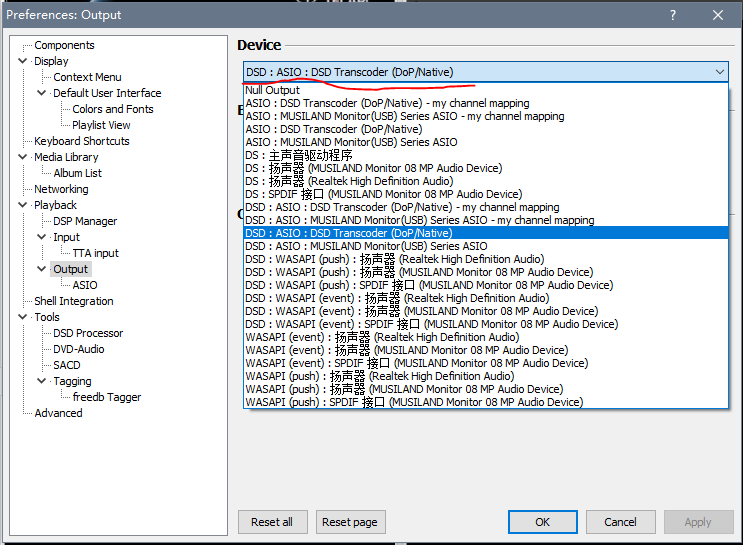Click the Reset page button
This screenshot has height=545, width=743.
point(350,522)
